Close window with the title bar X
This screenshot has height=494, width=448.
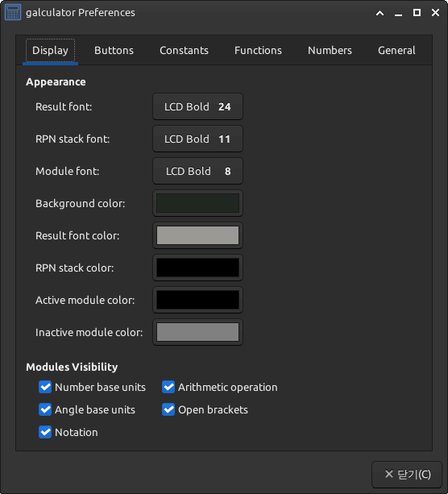coord(435,13)
